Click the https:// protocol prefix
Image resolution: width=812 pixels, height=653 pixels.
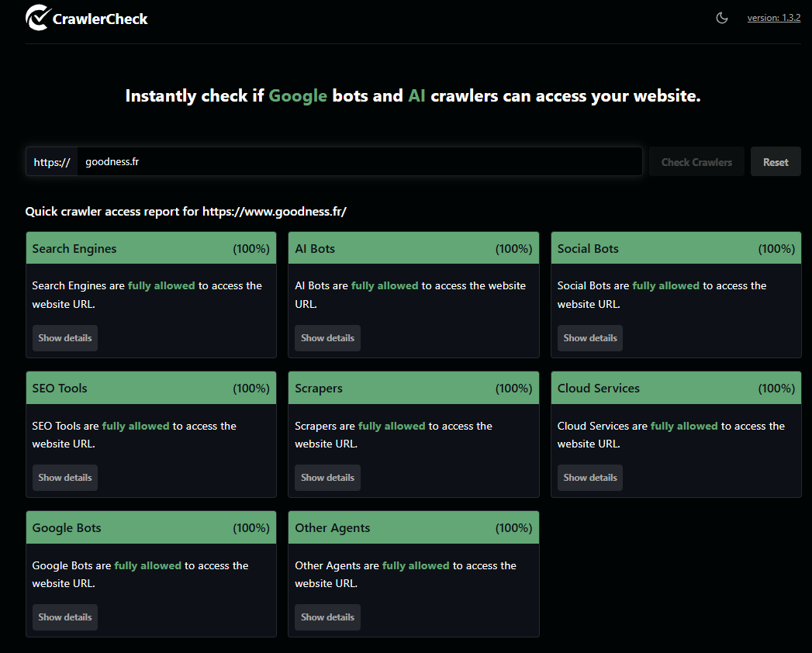point(51,161)
